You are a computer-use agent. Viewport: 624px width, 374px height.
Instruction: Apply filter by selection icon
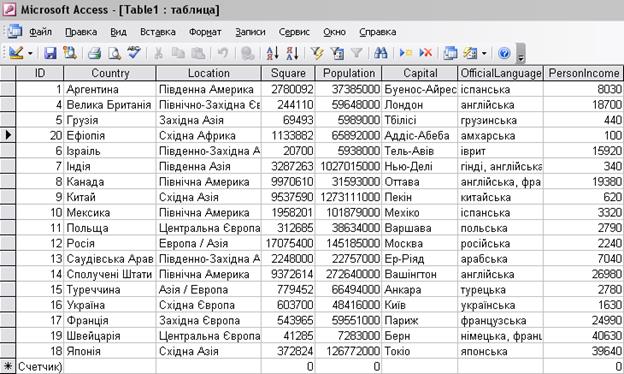[317, 53]
